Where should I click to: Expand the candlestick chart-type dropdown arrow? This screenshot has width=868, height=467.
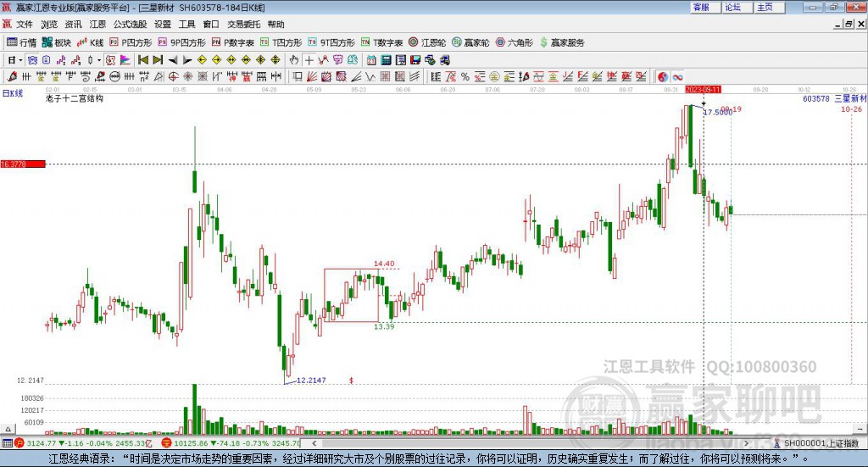pyautogui.click(x=99, y=60)
